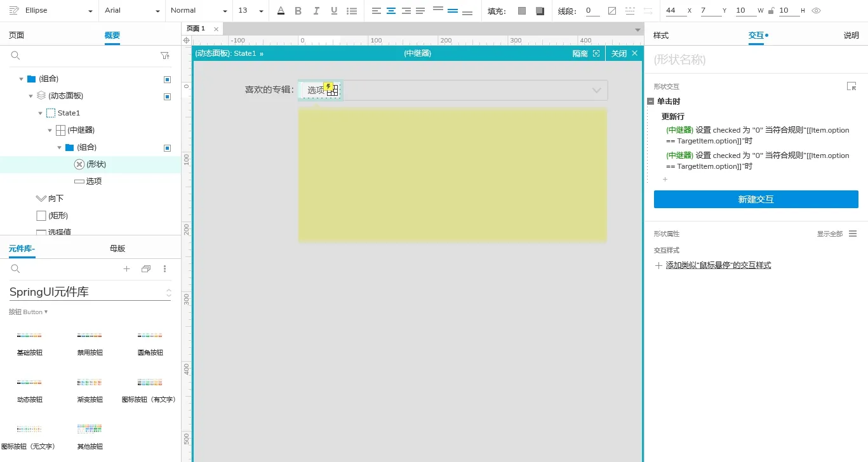
Task: Click the add library plus icon
Action: coord(126,269)
